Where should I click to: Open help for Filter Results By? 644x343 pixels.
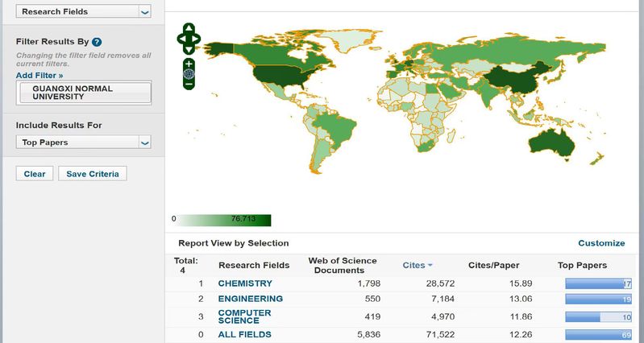click(x=97, y=42)
